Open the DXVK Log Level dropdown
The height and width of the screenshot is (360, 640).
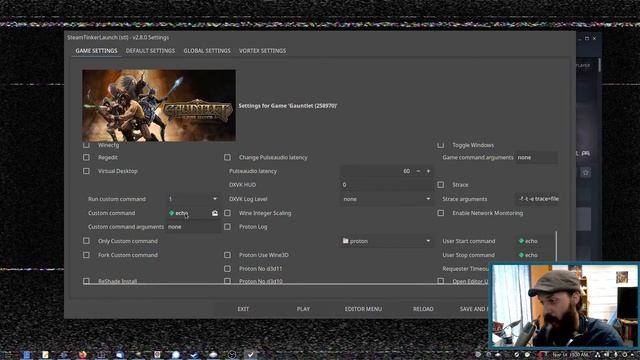tap(387, 199)
